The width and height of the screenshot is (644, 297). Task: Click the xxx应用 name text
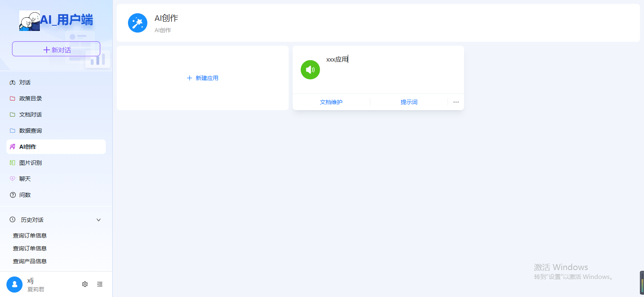coord(337,59)
